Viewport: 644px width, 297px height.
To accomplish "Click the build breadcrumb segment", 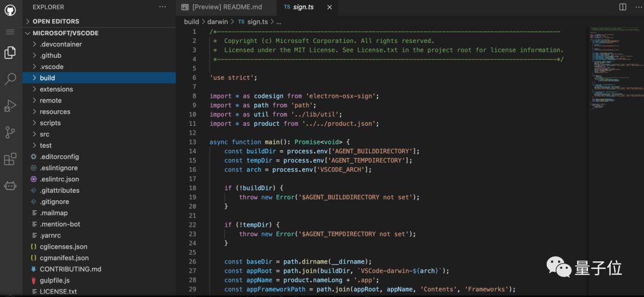I will pos(191,22).
